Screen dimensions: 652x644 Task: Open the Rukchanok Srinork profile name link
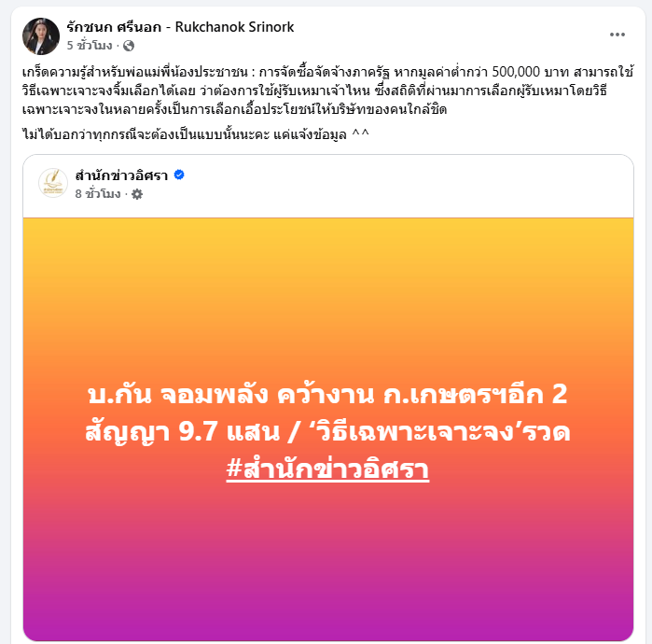pyautogui.click(x=180, y=27)
